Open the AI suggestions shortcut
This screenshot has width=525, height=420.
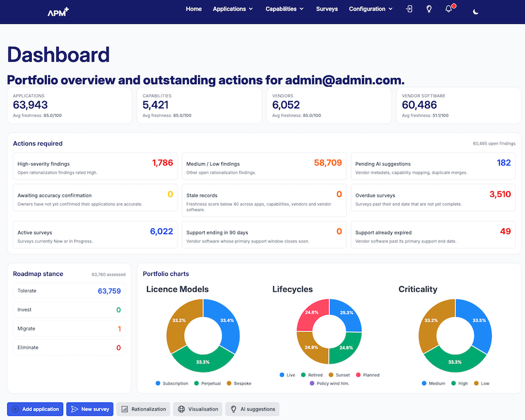[x=252, y=409]
